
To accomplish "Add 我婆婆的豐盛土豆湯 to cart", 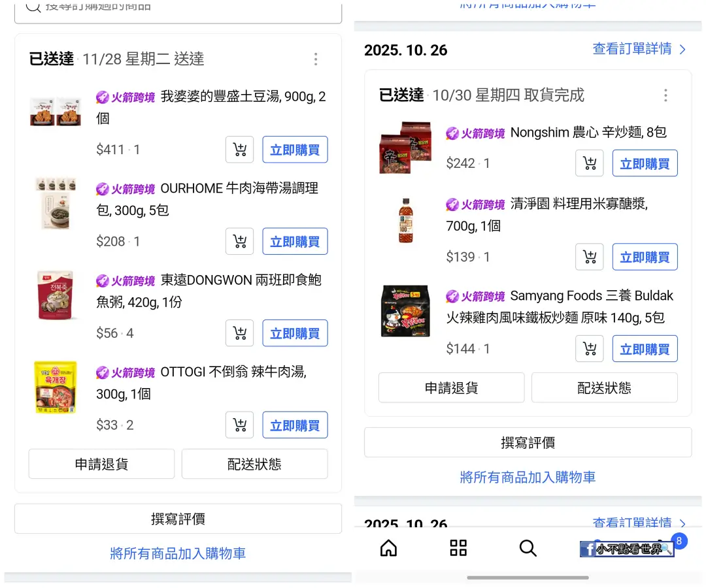I will coord(239,150).
